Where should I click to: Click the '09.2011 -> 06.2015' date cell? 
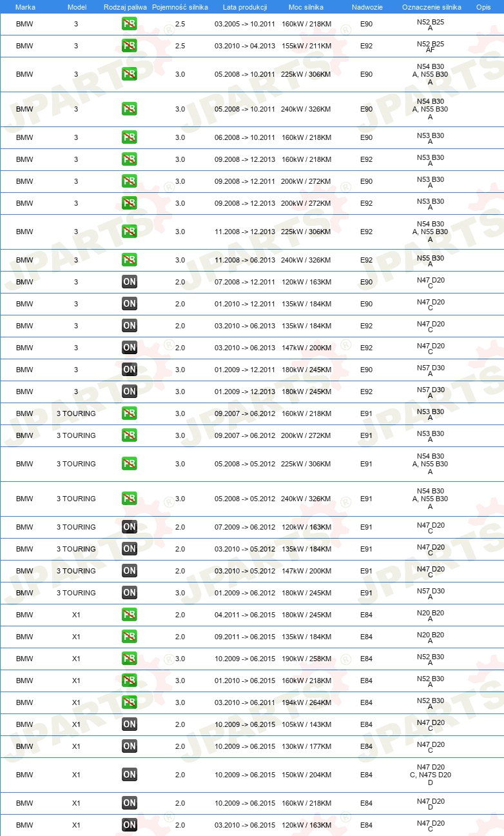[x=245, y=637]
